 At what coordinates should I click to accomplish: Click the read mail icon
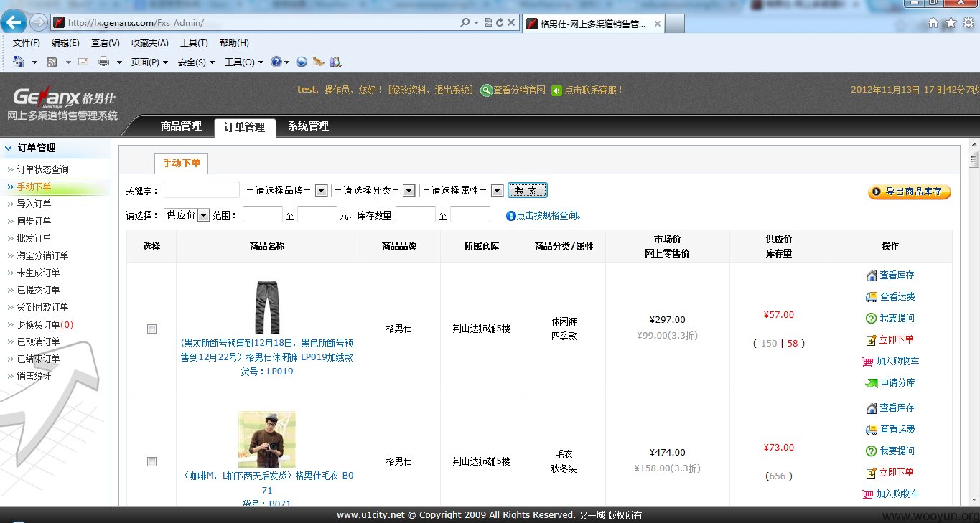pos(83,62)
